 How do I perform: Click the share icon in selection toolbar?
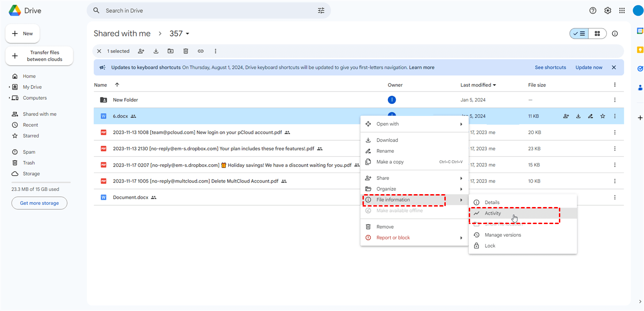tap(141, 51)
